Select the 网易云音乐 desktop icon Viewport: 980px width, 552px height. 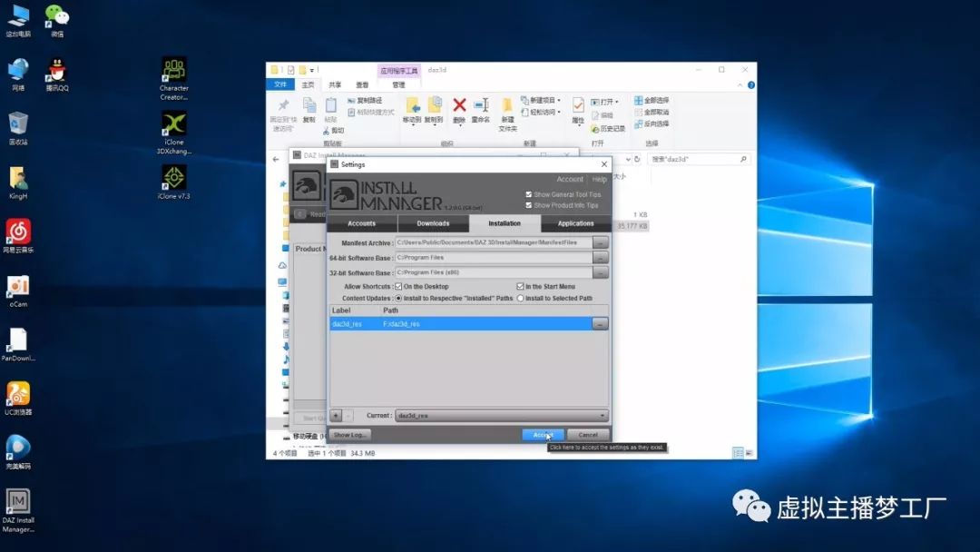pos(18,236)
